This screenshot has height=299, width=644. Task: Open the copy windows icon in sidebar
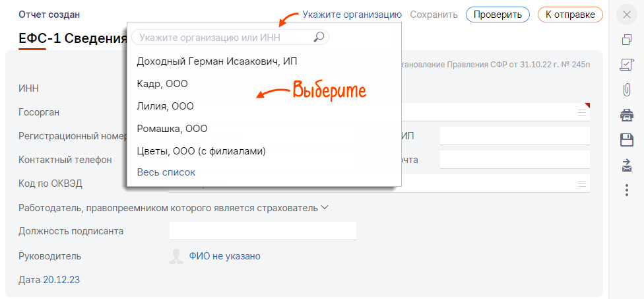(627, 40)
